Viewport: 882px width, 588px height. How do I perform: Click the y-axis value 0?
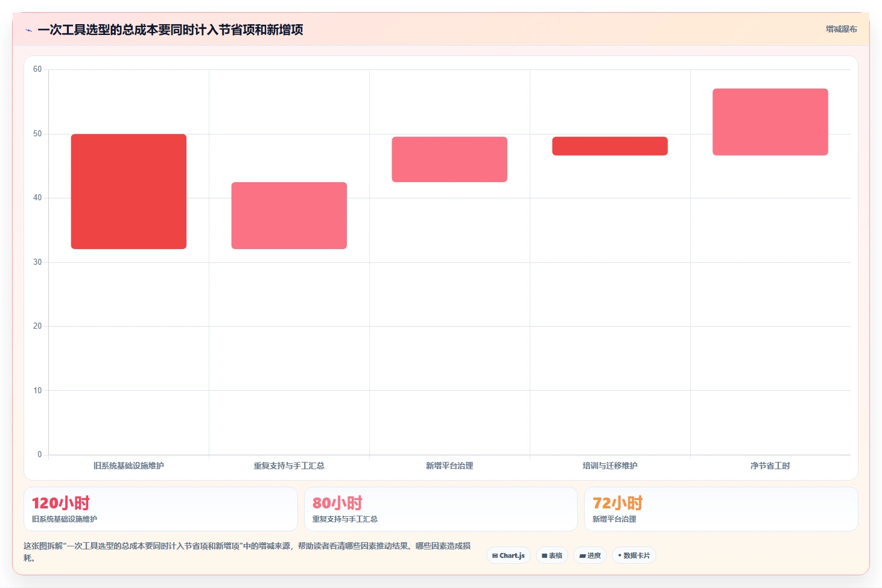pos(40,455)
